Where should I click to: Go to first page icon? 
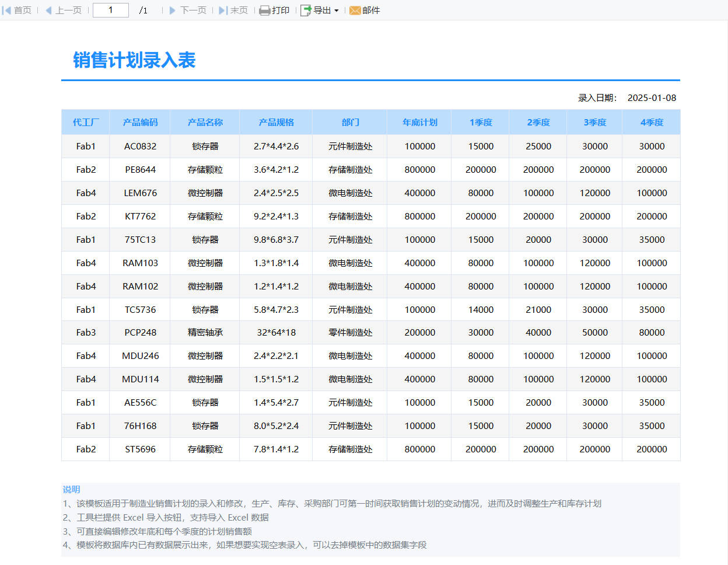[7, 11]
